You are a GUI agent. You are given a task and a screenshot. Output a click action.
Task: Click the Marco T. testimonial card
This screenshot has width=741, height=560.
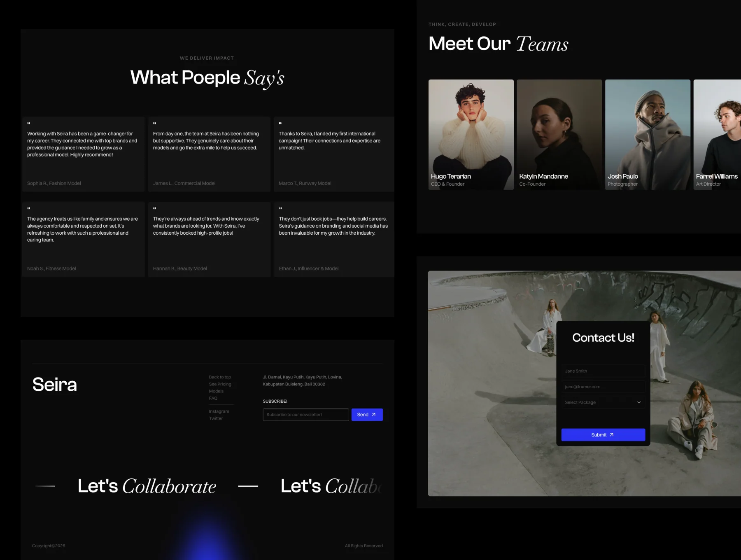(334, 154)
